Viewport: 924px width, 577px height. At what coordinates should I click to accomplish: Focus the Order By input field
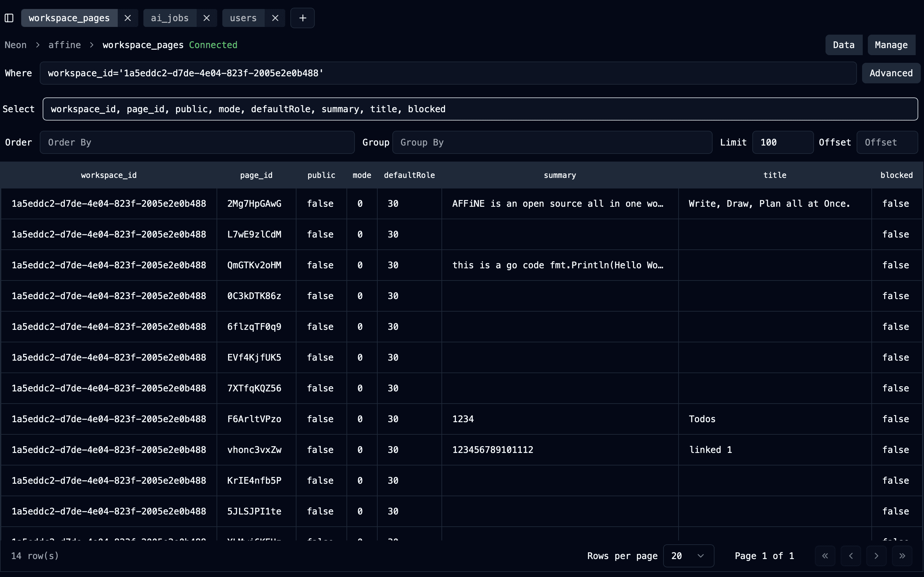point(197,142)
